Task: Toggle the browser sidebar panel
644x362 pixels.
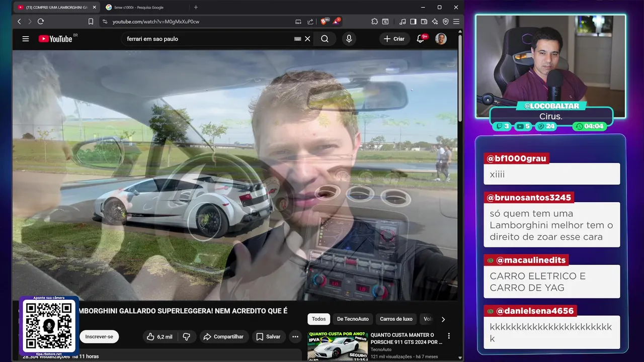Action: 413,22
